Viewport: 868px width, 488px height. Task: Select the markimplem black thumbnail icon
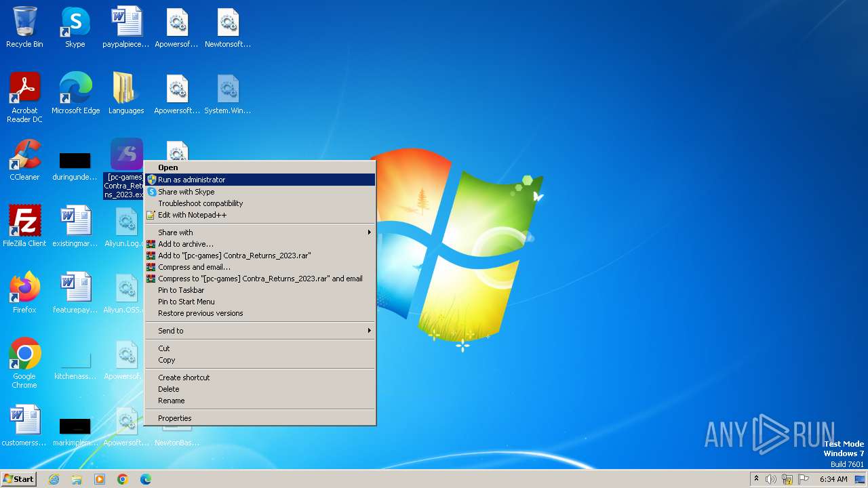[x=75, y=432]
